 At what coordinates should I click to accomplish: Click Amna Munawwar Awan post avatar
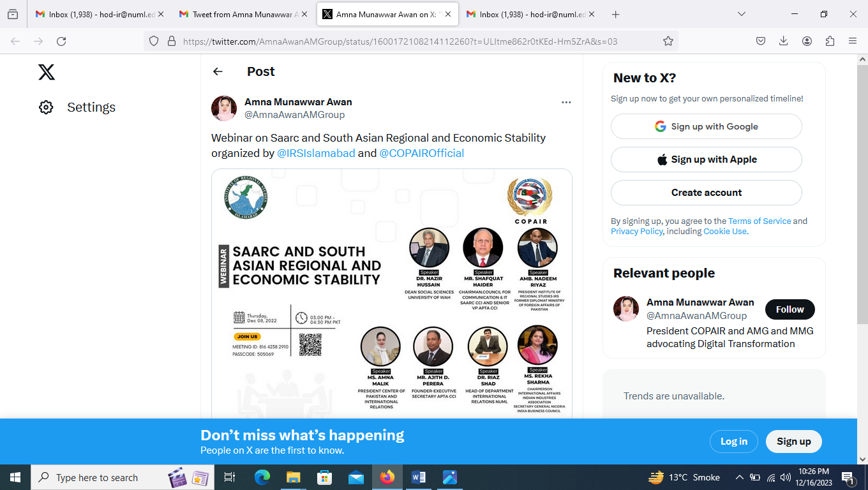pyautogui.click(x=224, y=108)
